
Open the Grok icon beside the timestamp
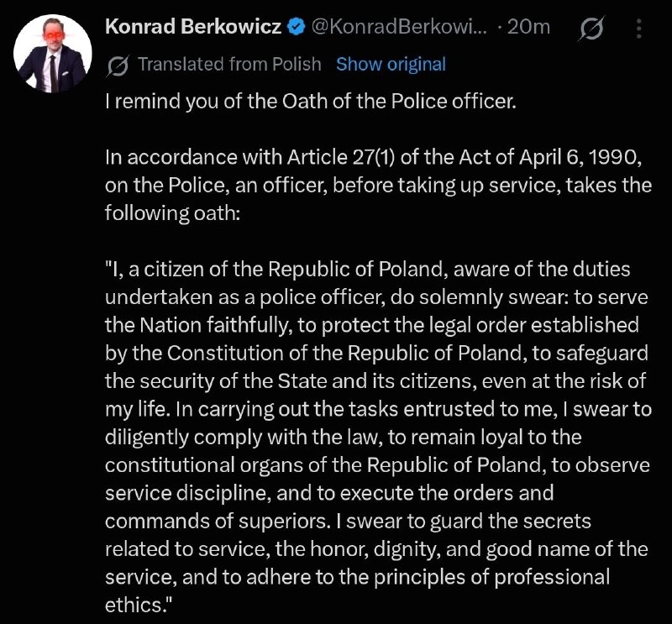592,28
